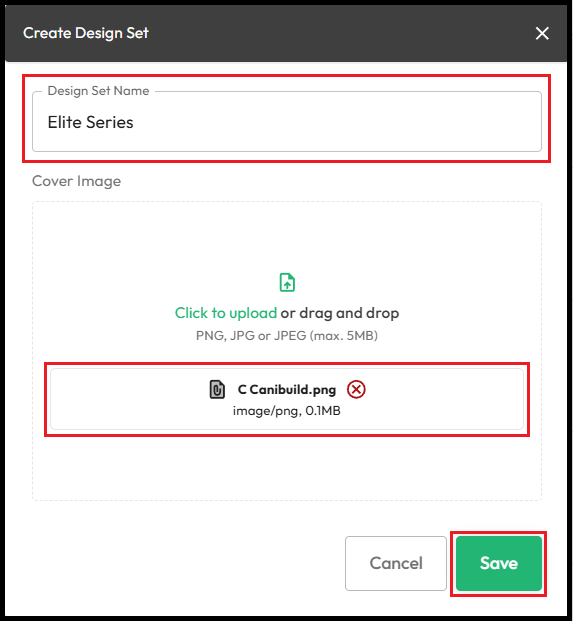This screenshot has height=621, width=573.
Task: Click empty drop zone above upload icon
Action: [287, 236]
